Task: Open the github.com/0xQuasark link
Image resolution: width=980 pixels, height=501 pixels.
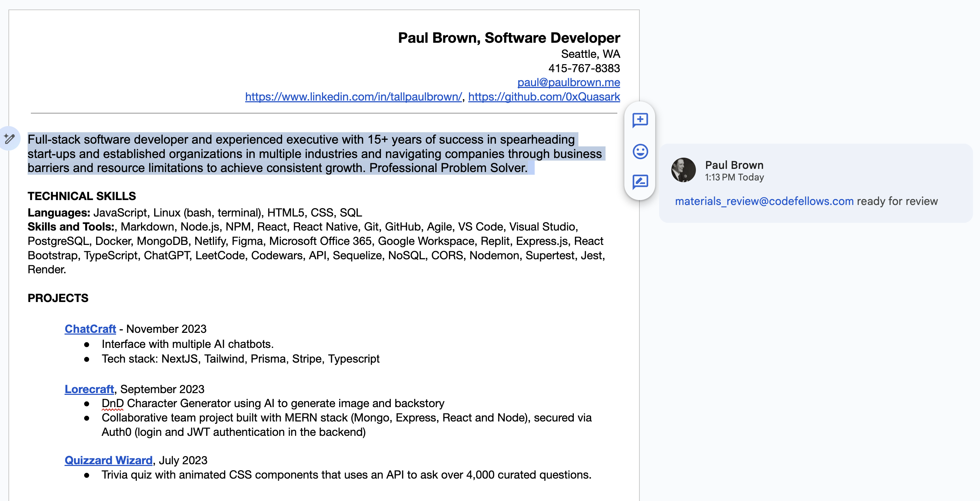Action: click(x=544, y=97)
